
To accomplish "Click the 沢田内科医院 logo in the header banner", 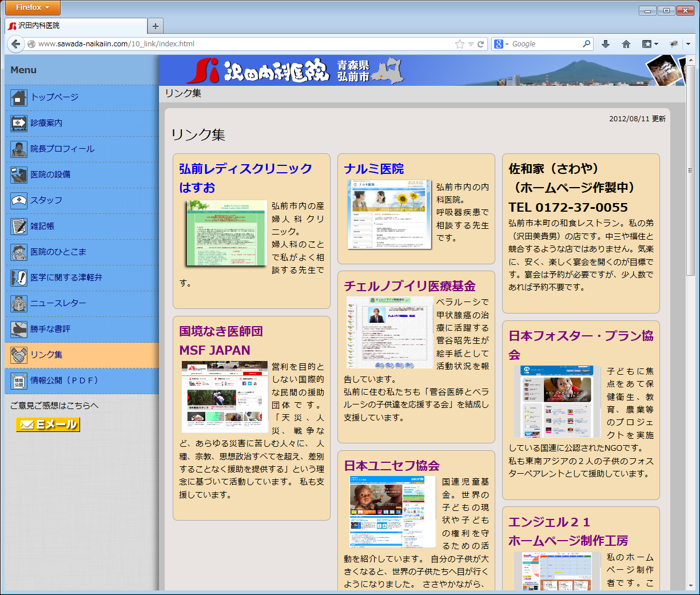I will point(259,71).
